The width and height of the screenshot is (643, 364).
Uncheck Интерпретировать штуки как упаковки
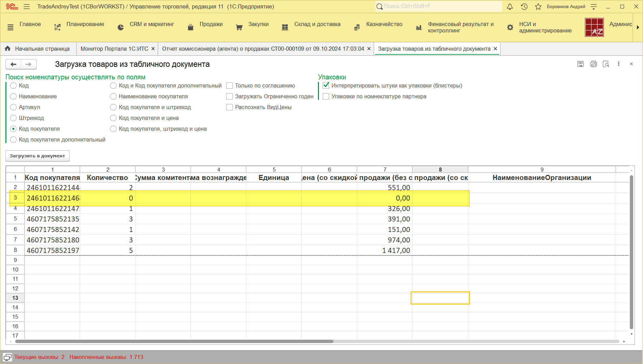click(x=326, y=86)
